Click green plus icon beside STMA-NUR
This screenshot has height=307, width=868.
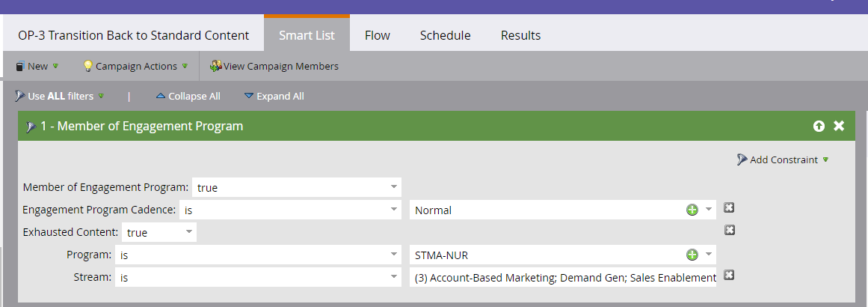point(692,255)
